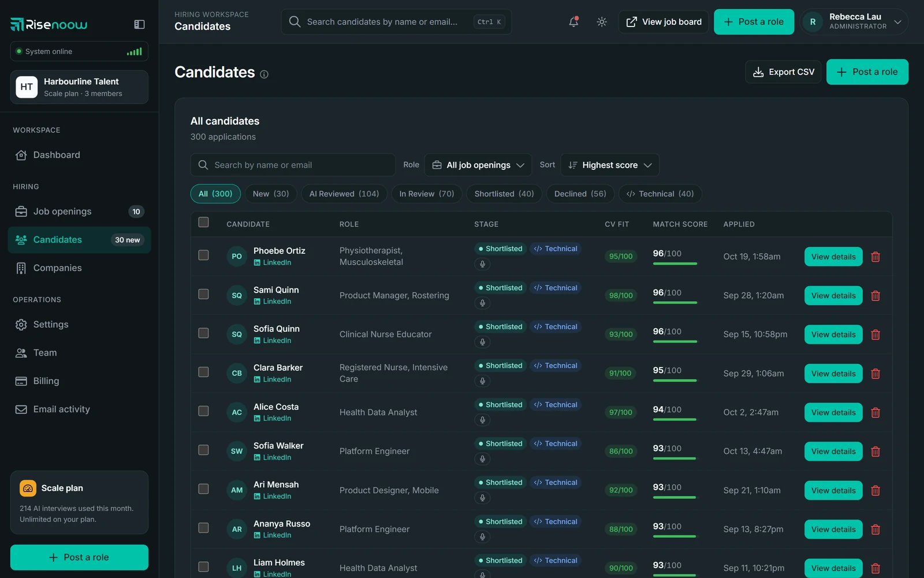Image resolution: width=924 pixels, height=578 pixels.
Task: Click Phoebe Ortiz match score bar
Action: point(675,264)
